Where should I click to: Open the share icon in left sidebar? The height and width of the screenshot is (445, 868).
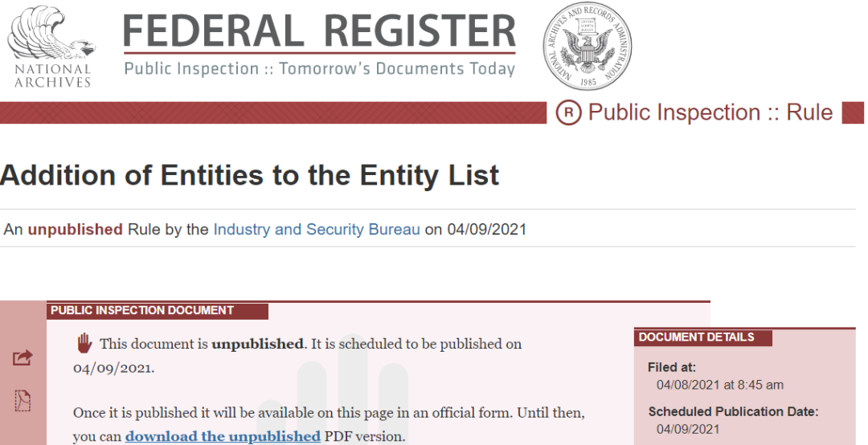[23, 357]
